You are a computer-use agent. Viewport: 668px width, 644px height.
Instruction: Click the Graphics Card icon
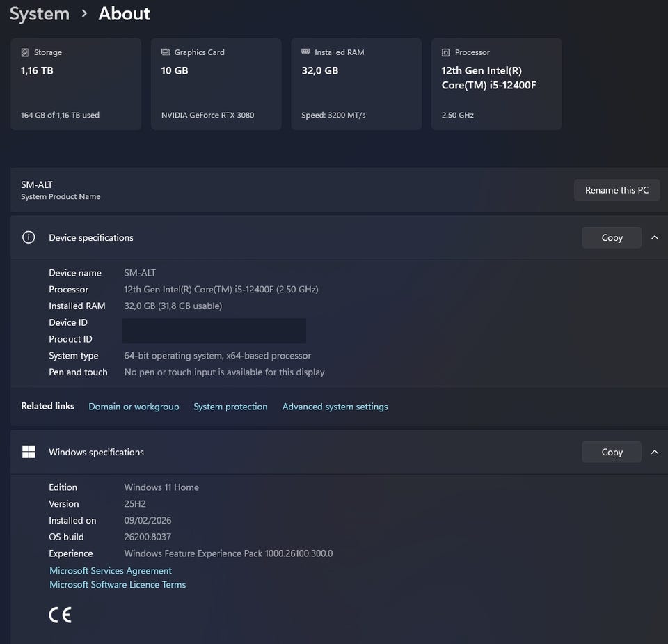[166, 52]
